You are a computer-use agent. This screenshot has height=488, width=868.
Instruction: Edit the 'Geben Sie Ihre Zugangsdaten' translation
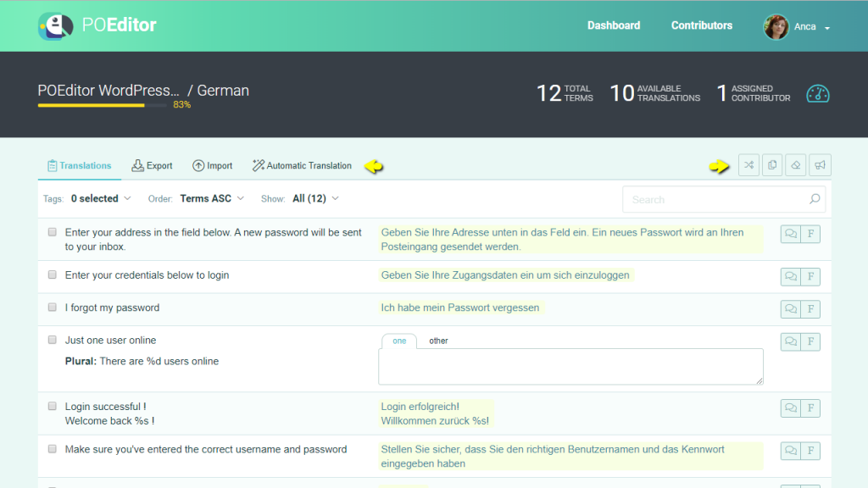click(x=505, y=275)
